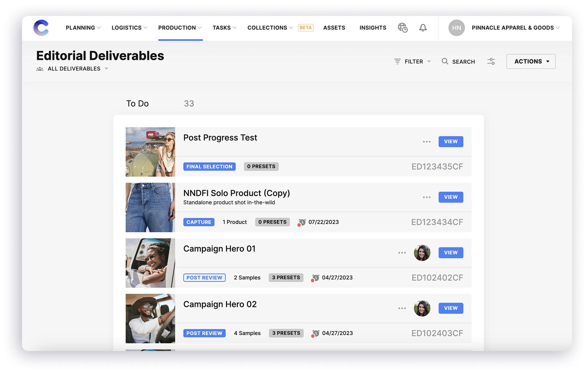Open the All Deliverables view dropdown
This screenshot has height=373, width=588.
pos(78,69)
